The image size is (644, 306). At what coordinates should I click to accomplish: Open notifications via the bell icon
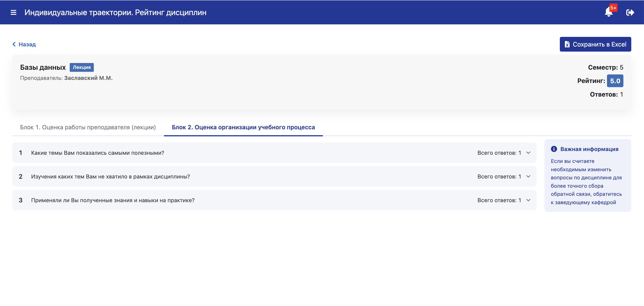coord(608,12)
